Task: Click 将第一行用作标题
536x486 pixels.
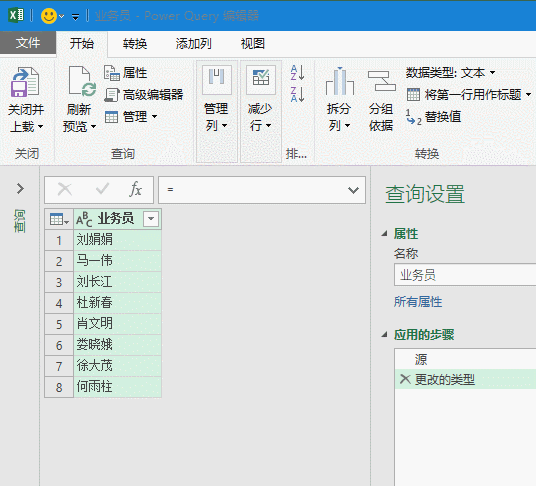Action: [469, 95]
